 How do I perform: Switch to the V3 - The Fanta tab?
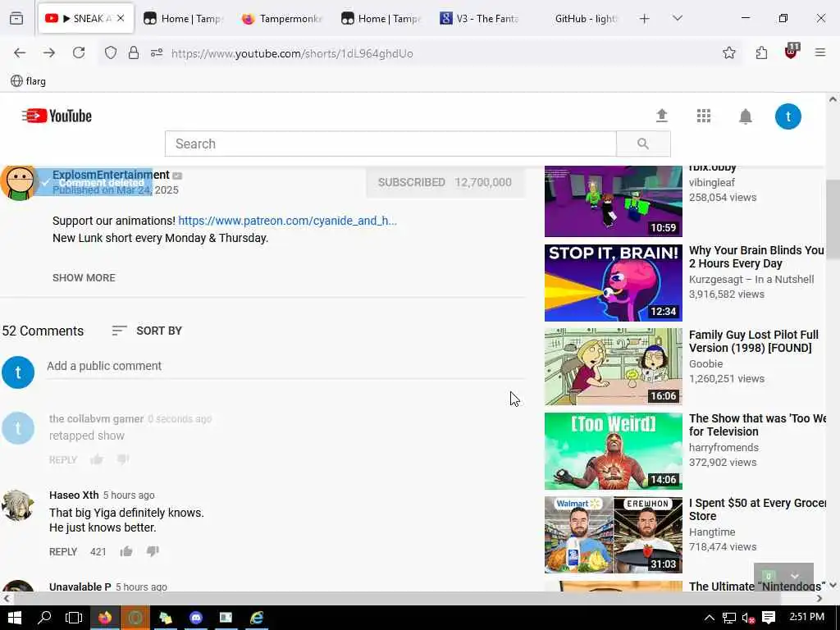479,19
